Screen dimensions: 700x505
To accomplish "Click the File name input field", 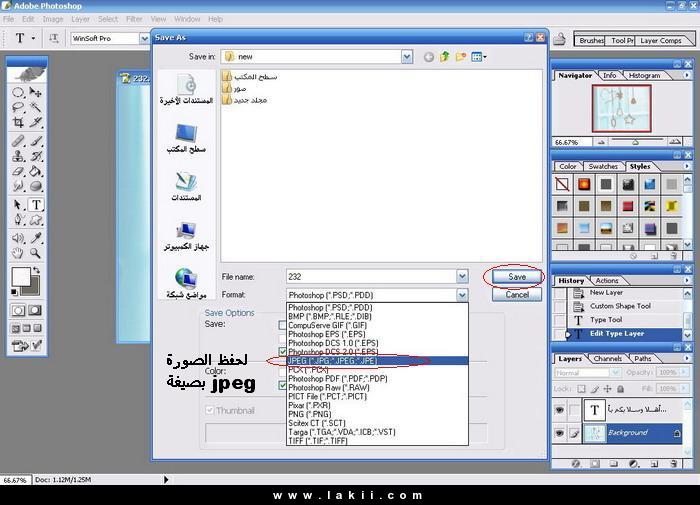I will [x=371, y=276].
